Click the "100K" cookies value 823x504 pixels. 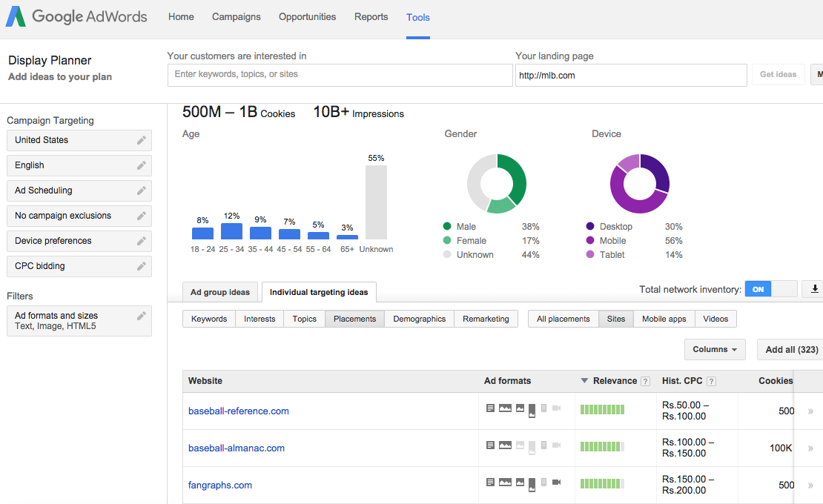tap(781, 448)
